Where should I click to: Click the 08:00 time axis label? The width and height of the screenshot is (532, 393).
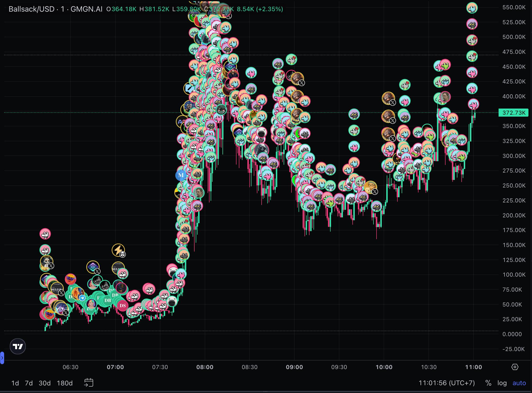pos(205,367)
